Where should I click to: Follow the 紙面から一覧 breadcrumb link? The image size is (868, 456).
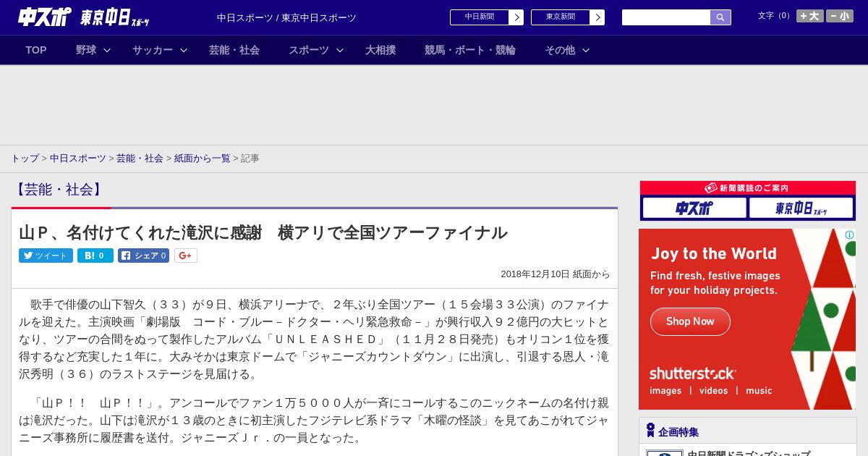pos(202,159)
